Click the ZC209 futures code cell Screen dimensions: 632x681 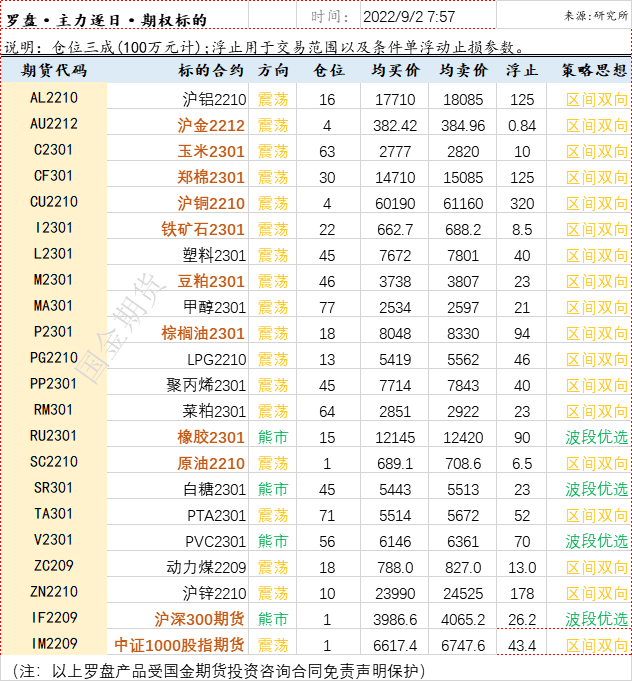point(53,566)
